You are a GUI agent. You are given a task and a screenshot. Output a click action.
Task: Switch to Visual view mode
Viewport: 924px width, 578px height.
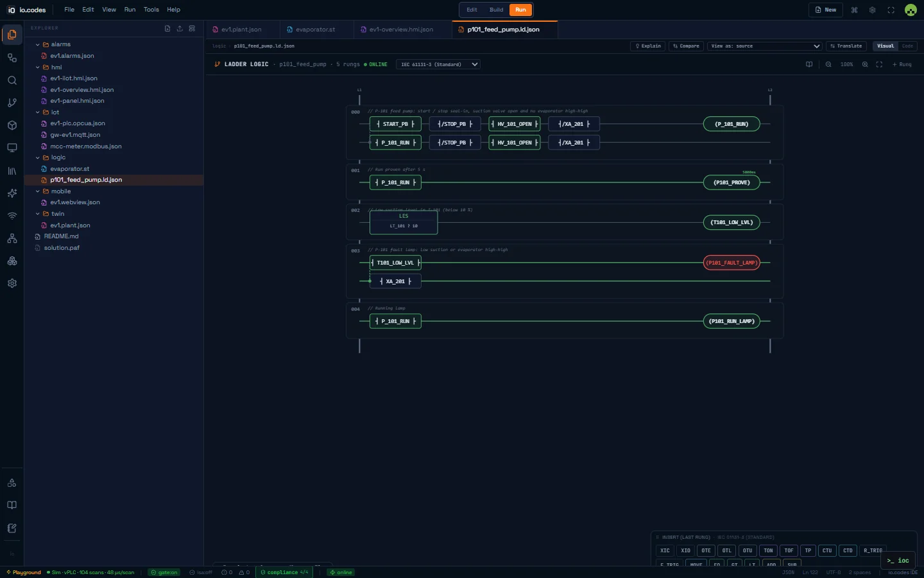tap(886, 46)
